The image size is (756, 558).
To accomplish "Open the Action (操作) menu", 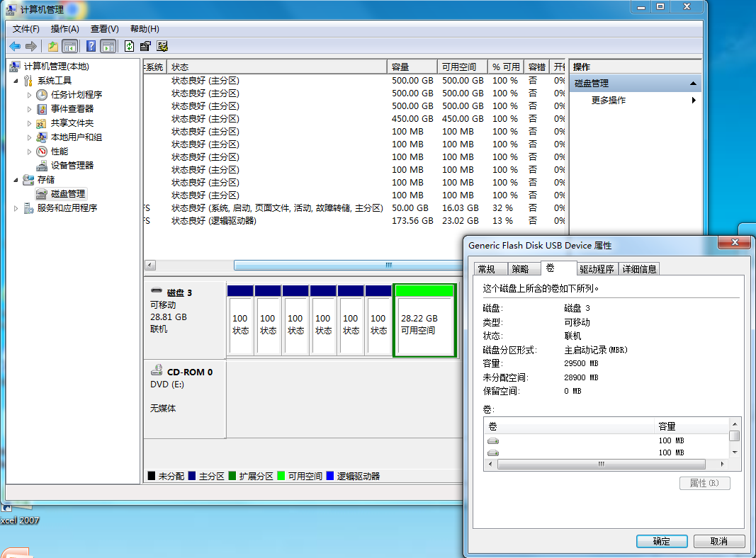I will click(x=64, y=29).
